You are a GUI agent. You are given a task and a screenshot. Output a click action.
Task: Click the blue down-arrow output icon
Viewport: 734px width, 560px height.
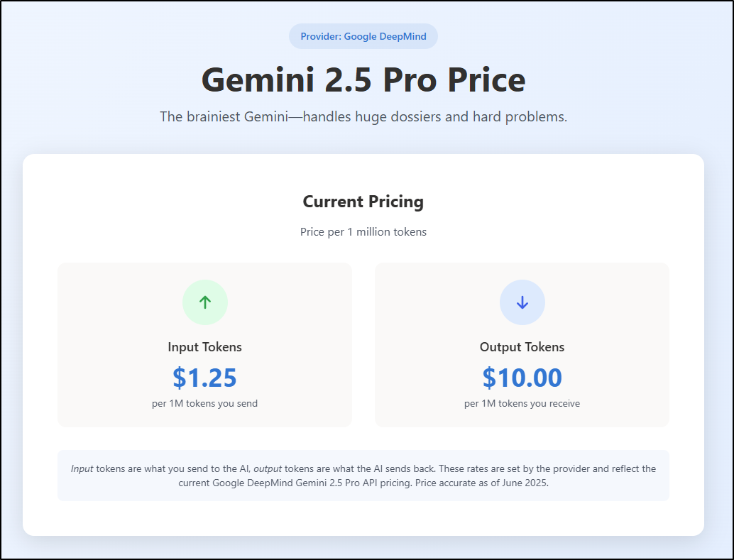pos(522,302)
